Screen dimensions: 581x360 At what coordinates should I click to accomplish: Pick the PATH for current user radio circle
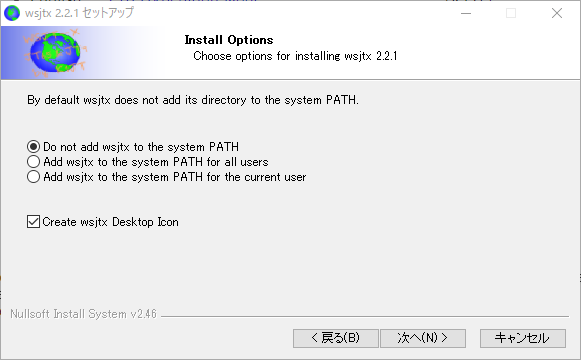33,177
